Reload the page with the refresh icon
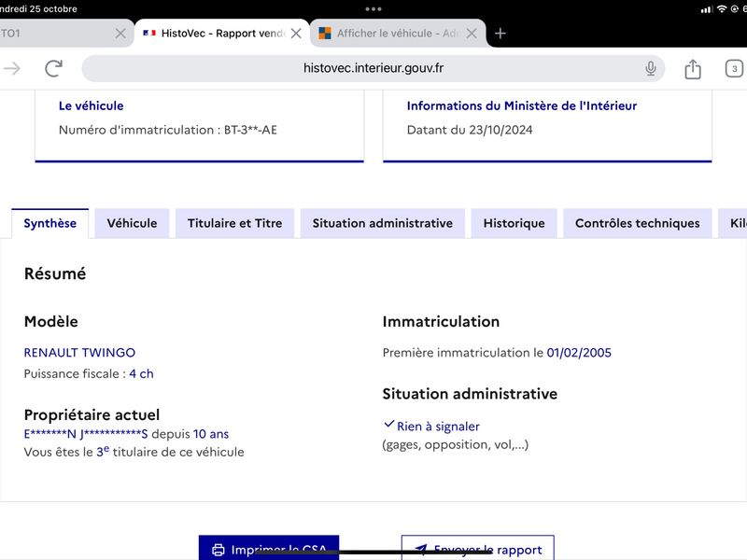The width and height of the screenshot is (747, 560). tap(53, 68)
